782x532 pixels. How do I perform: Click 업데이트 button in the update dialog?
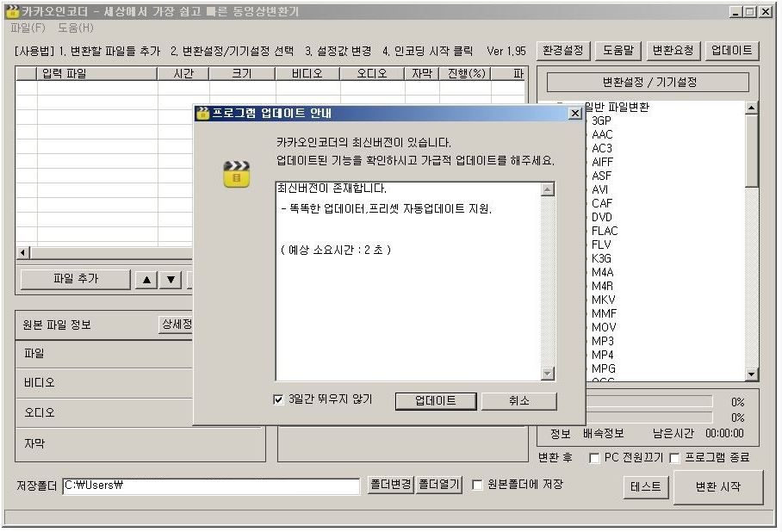[436, 401]
